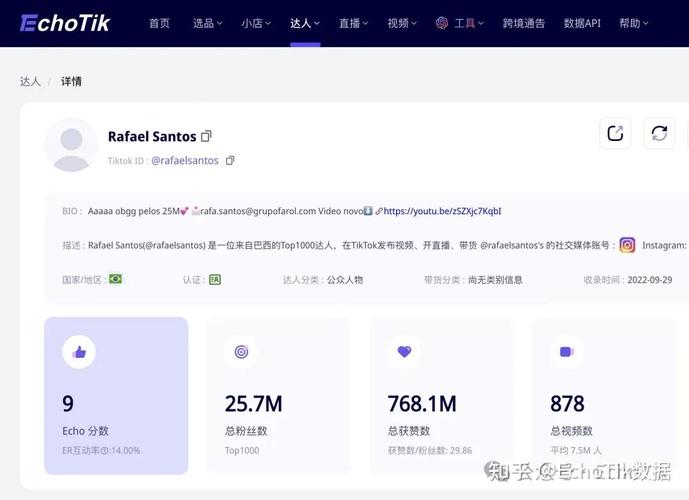The image size is (689, 500).
Task: Open the external share icon button
Action: (x=615, y=133)
